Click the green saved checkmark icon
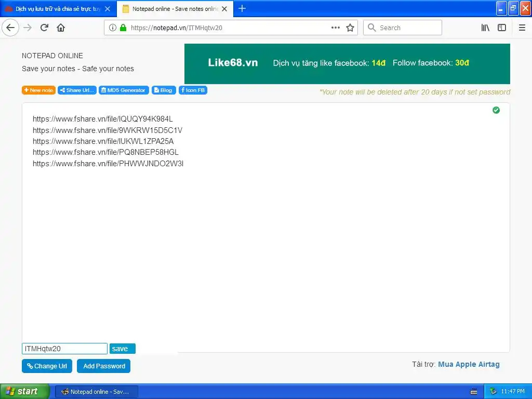Image resolution: width=532 pixels, height=399 pixels. tap(496, 110)
